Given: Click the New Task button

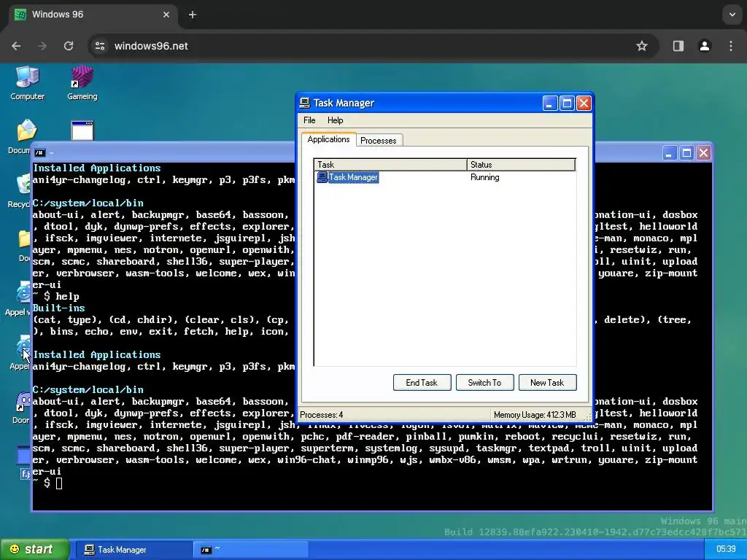Looking at the screenshot, I should point(547,382).
